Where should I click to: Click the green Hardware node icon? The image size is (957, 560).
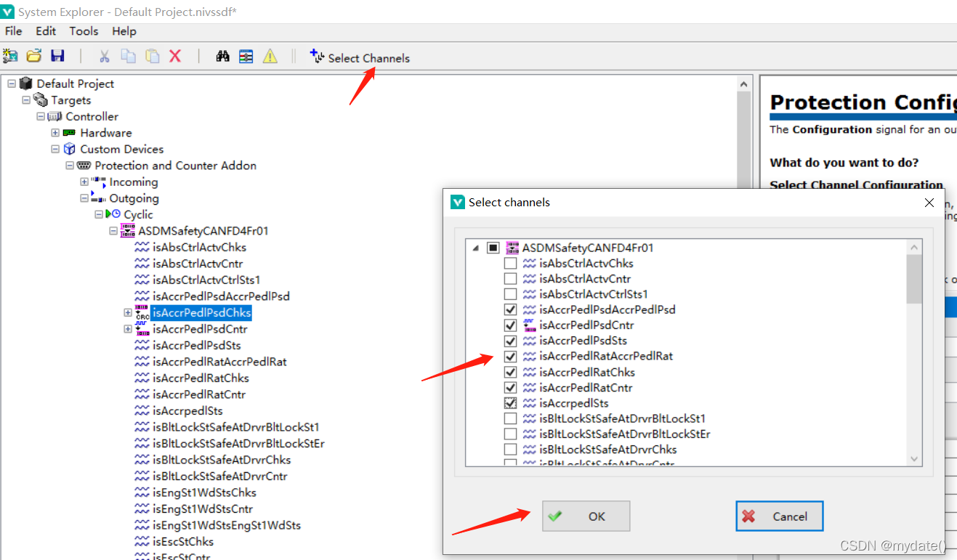click(x=70, y=133)
